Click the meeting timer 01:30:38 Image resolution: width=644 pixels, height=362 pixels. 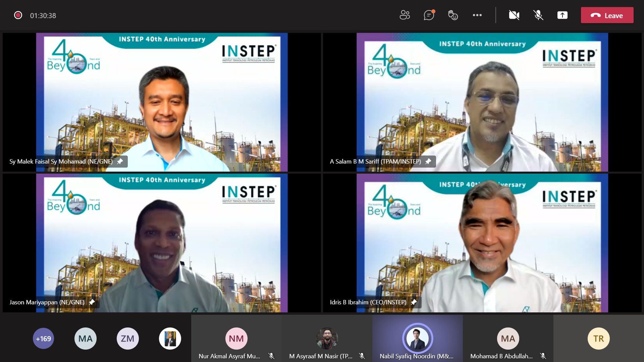point(43,15)
